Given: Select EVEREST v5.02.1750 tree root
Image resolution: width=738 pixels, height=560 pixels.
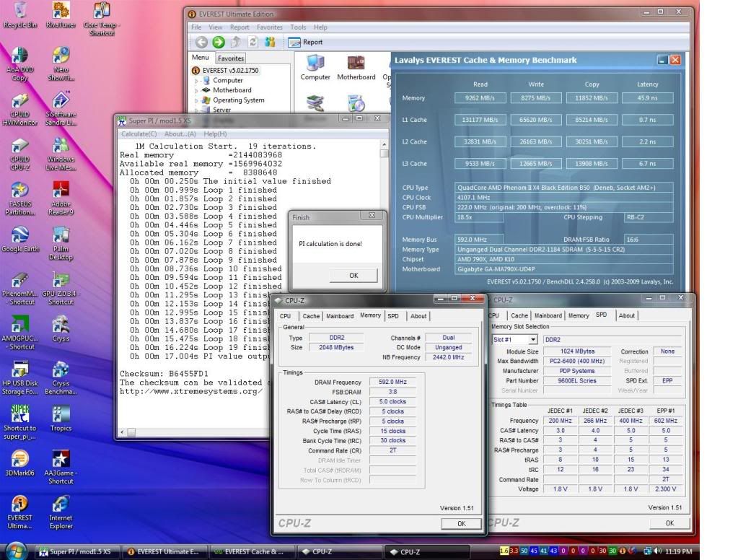Looking at the screenshot, I should tap(231, 70).
